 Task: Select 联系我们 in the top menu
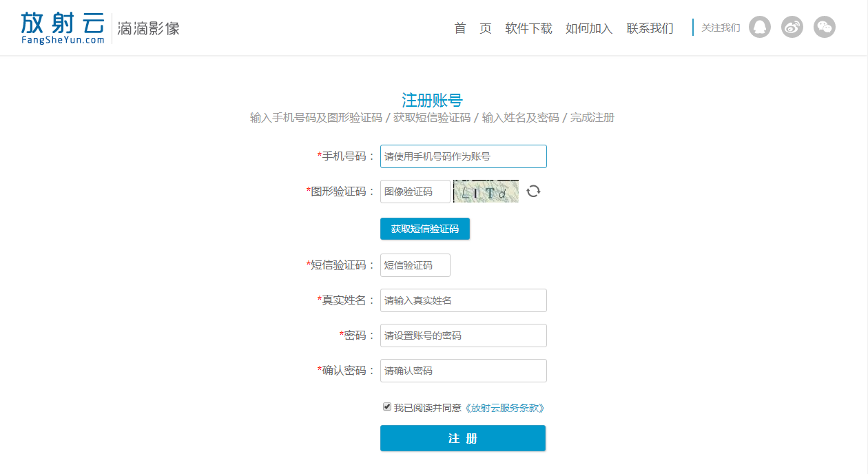click(650, 28)
